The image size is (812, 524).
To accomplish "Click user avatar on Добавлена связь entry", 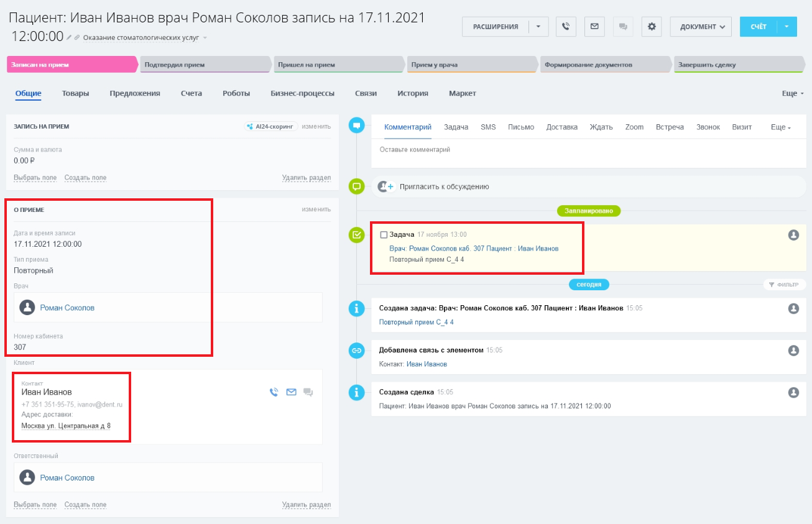I will pyautogui.click(x=793, y=351).
